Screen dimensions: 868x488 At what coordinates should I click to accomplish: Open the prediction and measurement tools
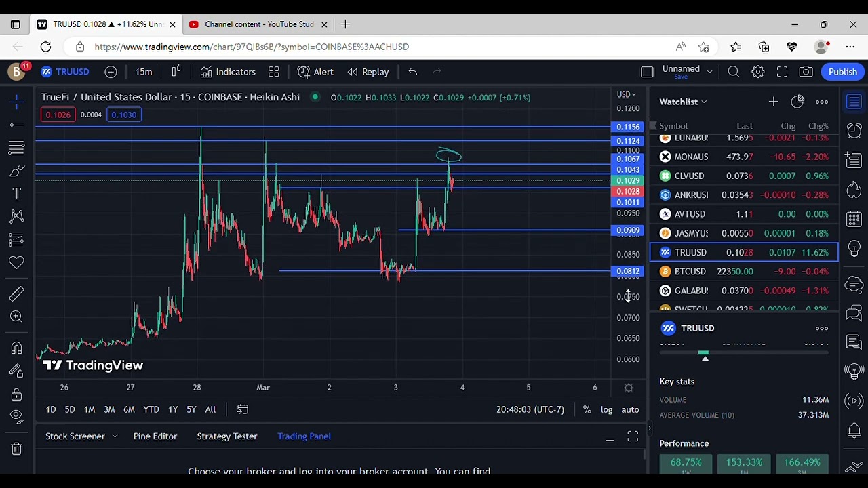tap(17, 239)
